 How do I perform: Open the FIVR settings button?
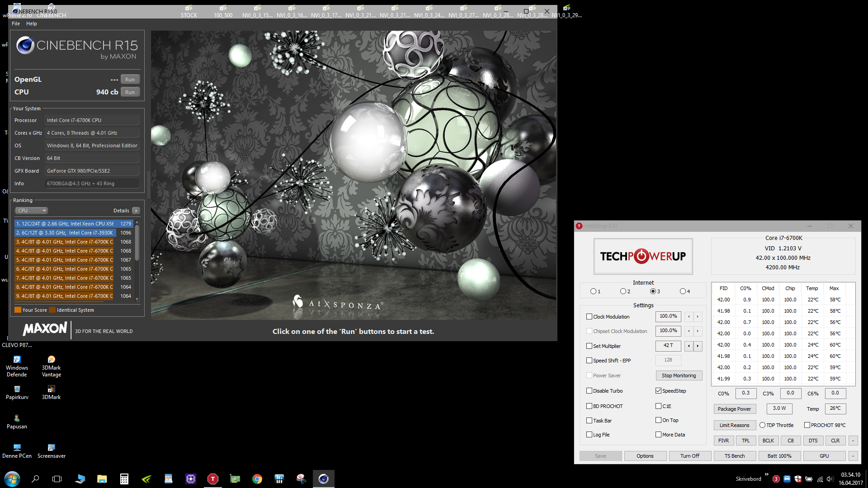pos(723,441)
